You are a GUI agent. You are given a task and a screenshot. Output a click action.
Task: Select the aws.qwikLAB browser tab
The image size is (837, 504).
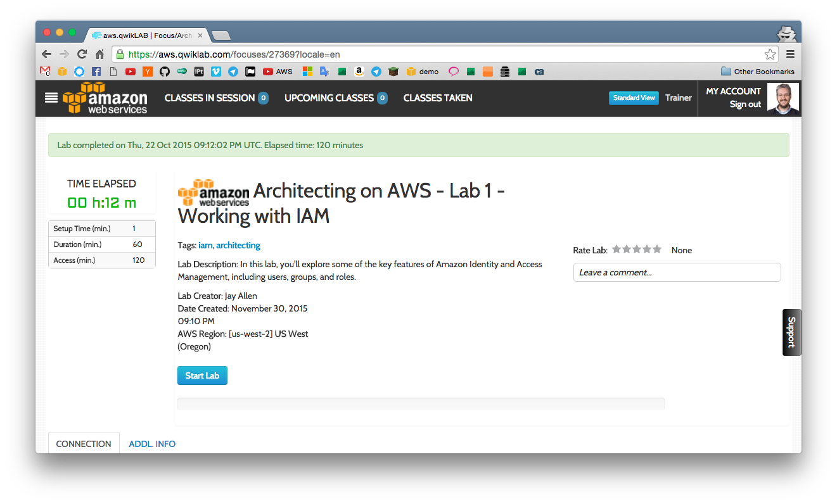tap(147, 35)
